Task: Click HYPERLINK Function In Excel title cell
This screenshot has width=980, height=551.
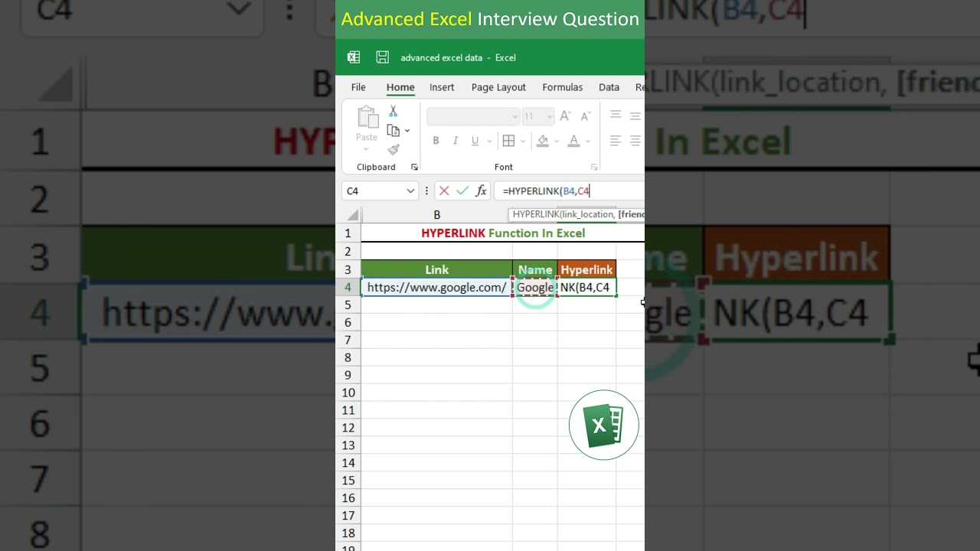Action: [503, 233]
